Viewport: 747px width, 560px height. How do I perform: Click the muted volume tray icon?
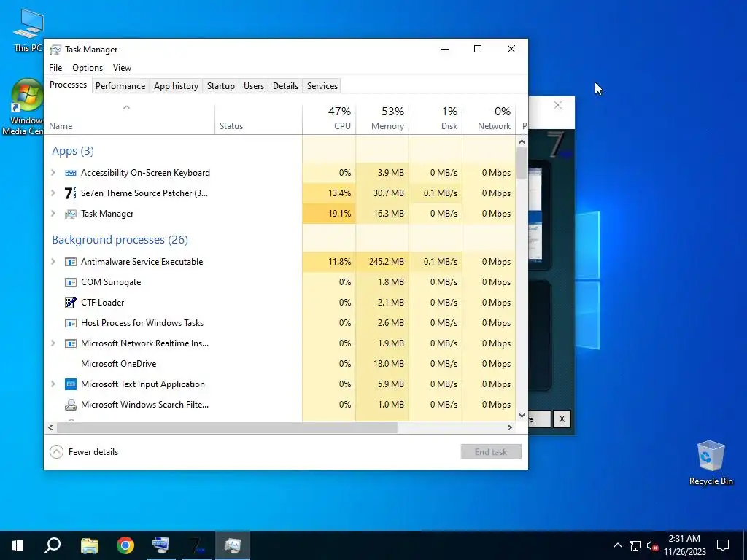652,545
